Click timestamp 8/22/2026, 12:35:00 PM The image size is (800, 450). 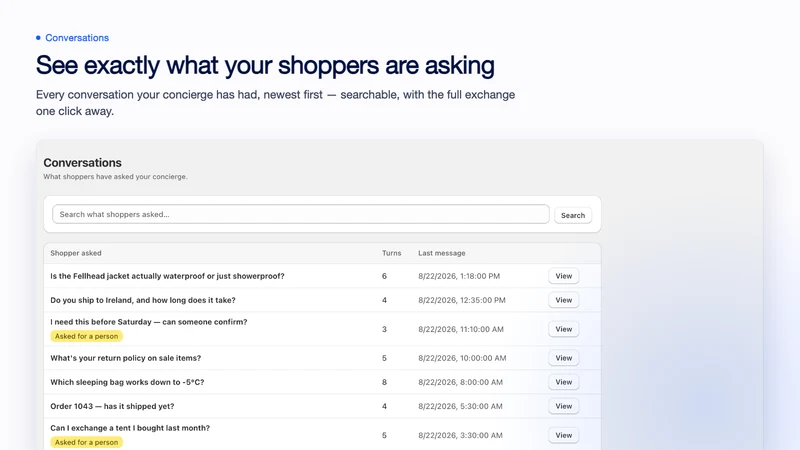tap(462, 300)
